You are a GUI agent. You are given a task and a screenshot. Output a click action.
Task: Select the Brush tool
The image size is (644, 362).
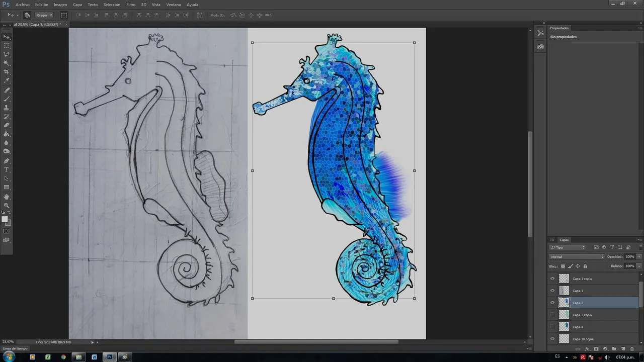[7, 99]
